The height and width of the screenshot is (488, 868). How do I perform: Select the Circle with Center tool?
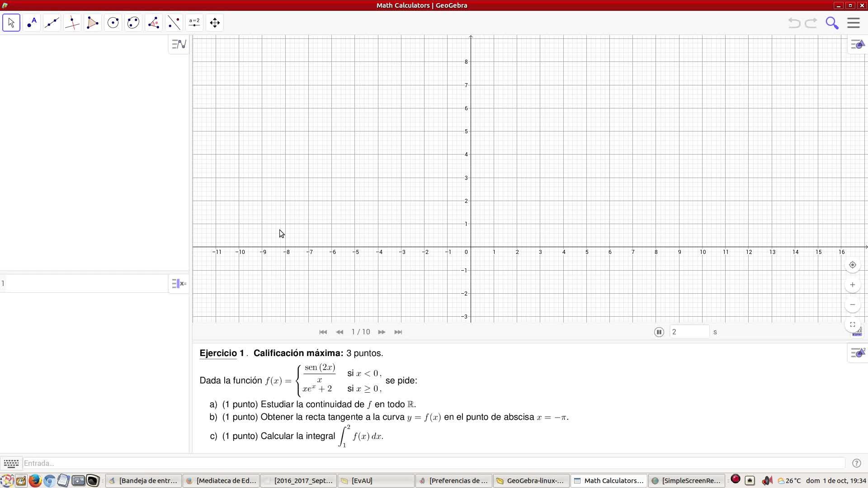click(x=113, y=23)
